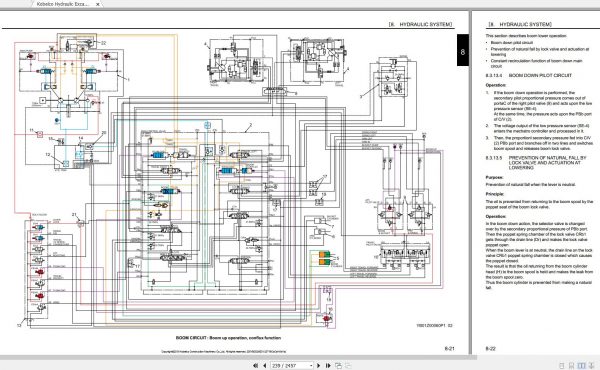The width and height of the screenshot is (600, 370).
Task: Click page number 8-22 on the right page
Action: 491,349
